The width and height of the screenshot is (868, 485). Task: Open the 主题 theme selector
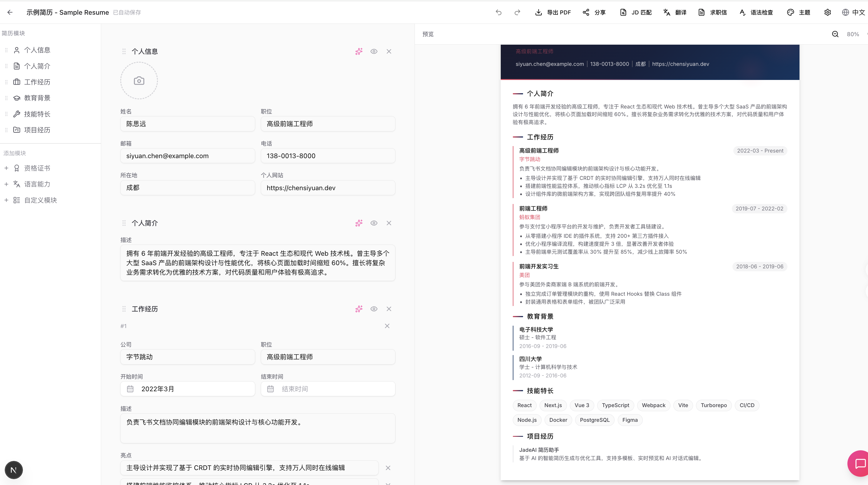click(x=799, y=12)
